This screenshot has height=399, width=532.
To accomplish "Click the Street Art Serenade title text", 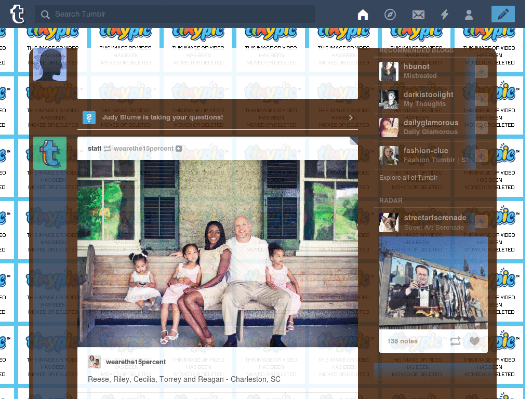I will point(434,228).
